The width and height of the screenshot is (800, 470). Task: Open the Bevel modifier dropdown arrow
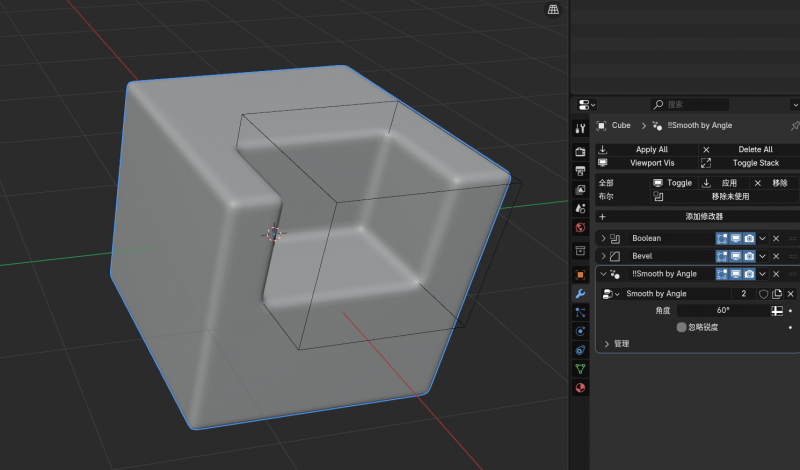click(762, 256)
